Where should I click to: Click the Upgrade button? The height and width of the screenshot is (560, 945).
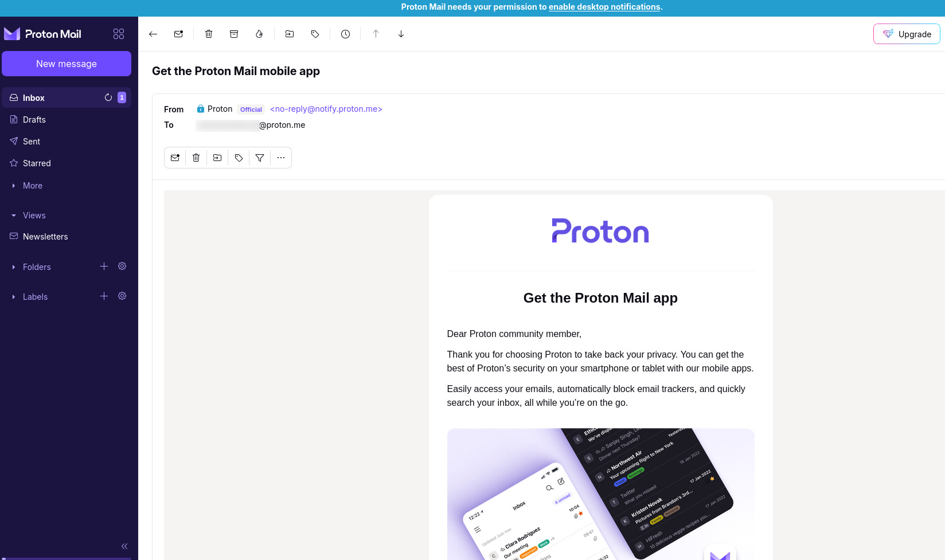click(907, 34)
